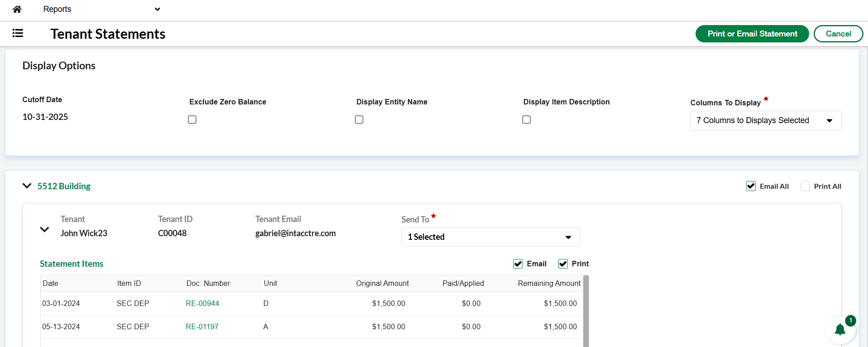The height and width of the screenshot is (347, 868).
Task: Click the statement items table scrollbar
Action: pyautogui.click(x=586, y=311)
